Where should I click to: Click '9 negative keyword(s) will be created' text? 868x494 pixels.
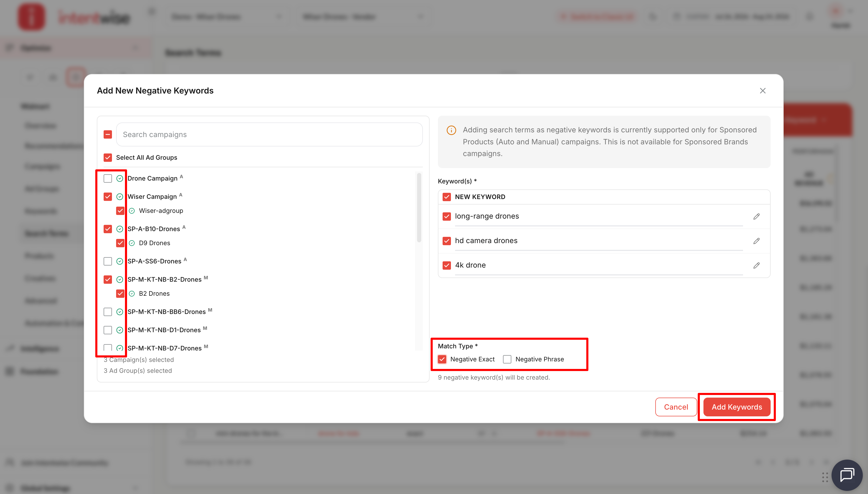coord(493,378)
